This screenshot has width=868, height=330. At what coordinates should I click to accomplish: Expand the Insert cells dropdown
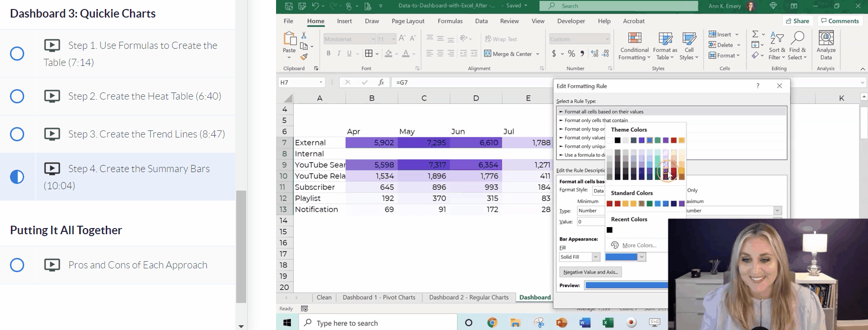tap(737, 34)
